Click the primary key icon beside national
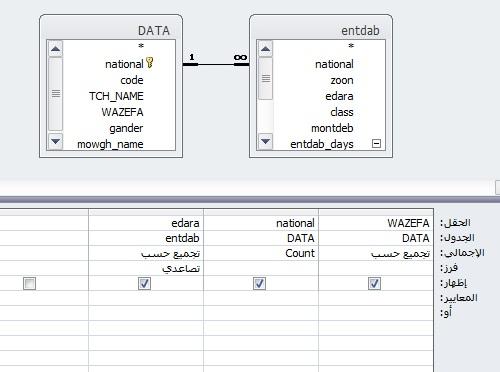This screenshot has width=500, height=372. [150, 63]
